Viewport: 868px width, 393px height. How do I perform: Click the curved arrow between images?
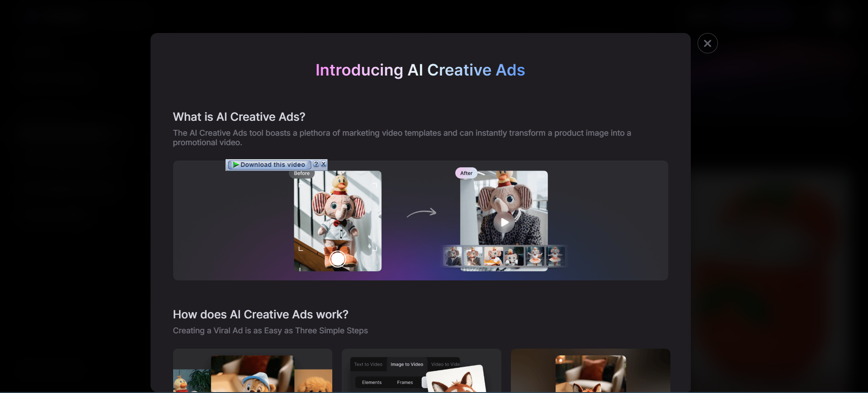pos(421,213)
